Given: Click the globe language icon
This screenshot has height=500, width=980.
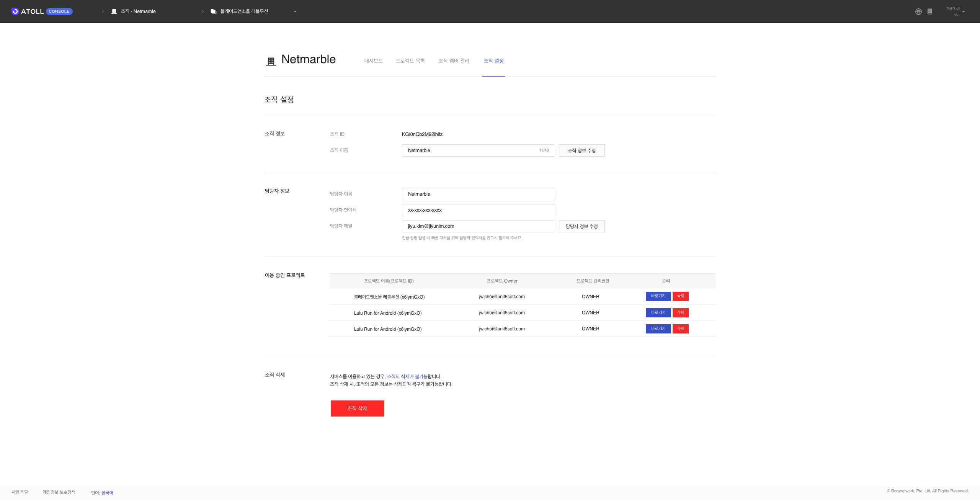Looking at the screenshot, I should [x=918, y=11].
